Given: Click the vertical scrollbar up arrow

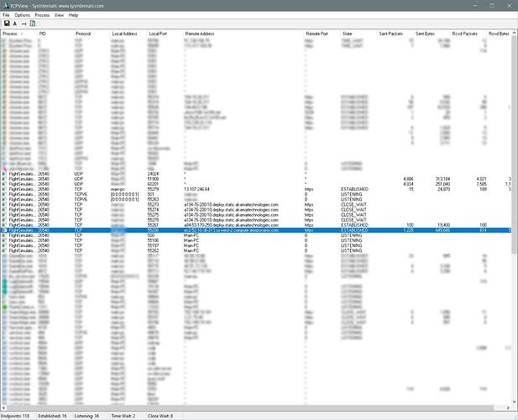Looking at the screenshot, I should (x=515, y=33).
